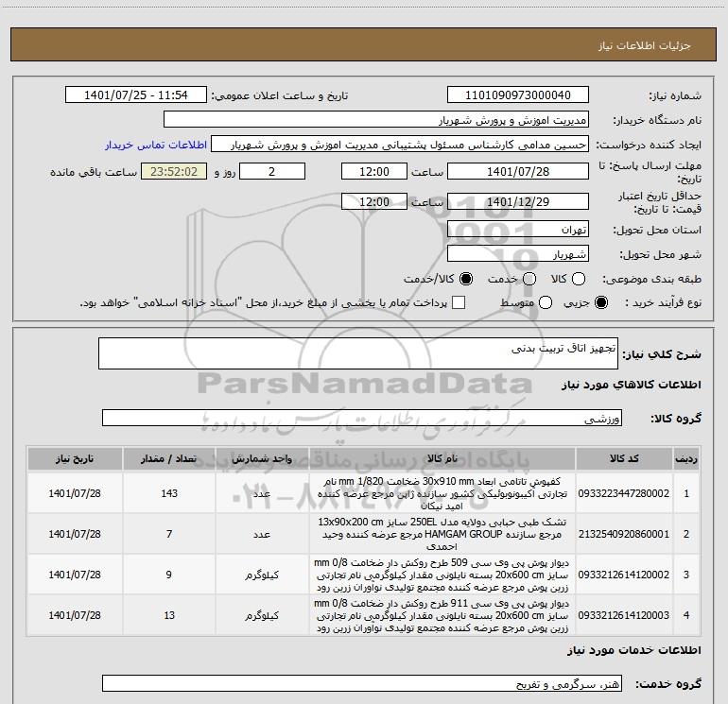The image size is (728, 704).
Task: Click the تشک طبی حبابی item name
Action: pyautogui.click(x=442, y=534)
